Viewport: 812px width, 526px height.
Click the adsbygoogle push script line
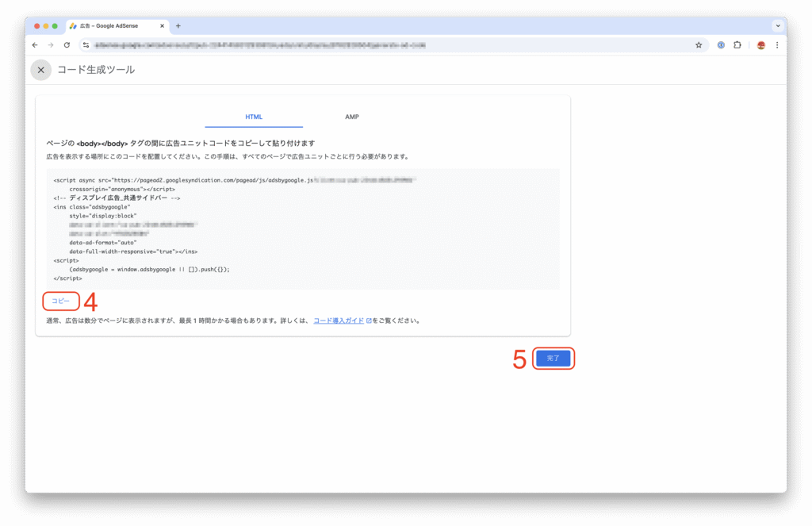[150, 270]
